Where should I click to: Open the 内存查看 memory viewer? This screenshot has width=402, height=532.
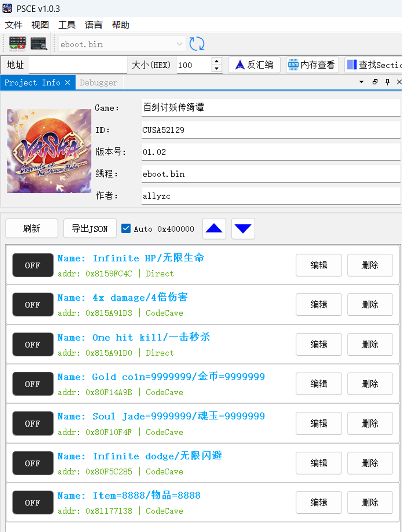tap(312, 65)
